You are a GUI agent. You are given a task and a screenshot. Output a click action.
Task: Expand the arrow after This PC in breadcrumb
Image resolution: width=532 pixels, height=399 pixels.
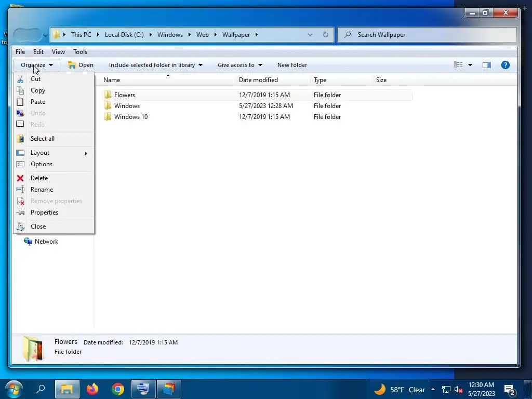tap(98, 35)
